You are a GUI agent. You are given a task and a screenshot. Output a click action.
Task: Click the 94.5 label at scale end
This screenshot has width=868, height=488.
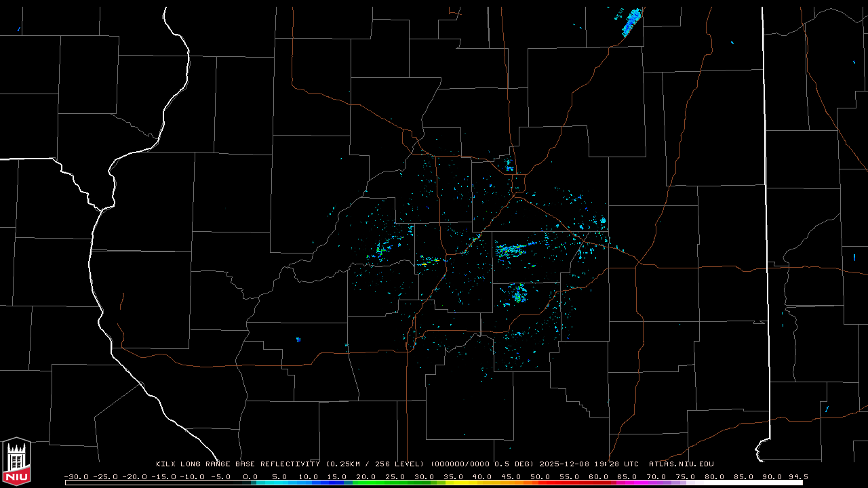coord(797,476)
